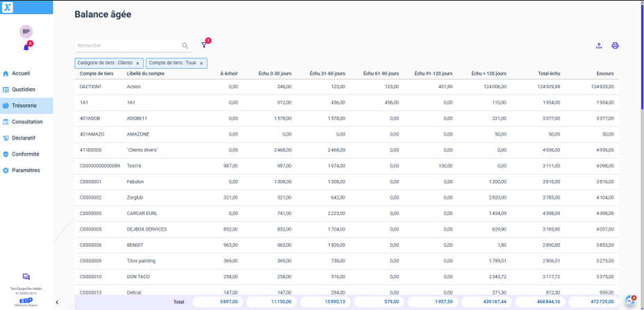This screenshot has width=644, height=310.
Task: Remove the Catégorie de tiers : Clients filter
Action: click(x=137, y=63)
